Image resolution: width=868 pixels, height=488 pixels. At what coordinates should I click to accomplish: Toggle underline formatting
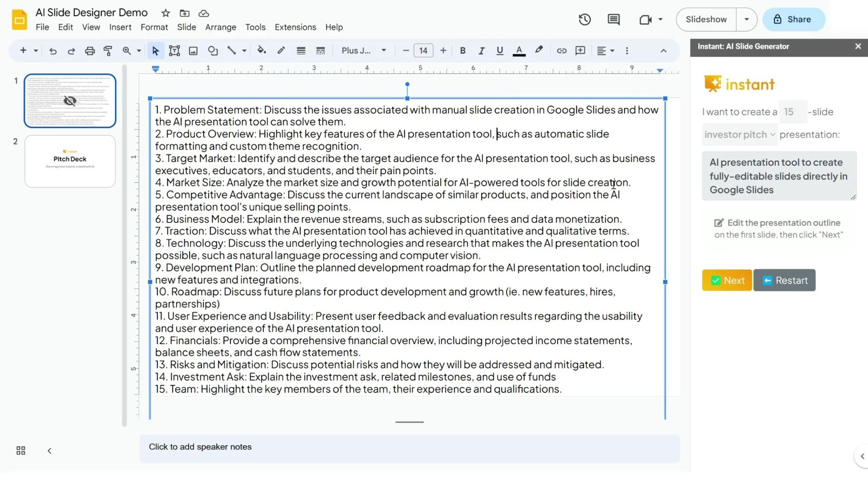pos(500,50)
